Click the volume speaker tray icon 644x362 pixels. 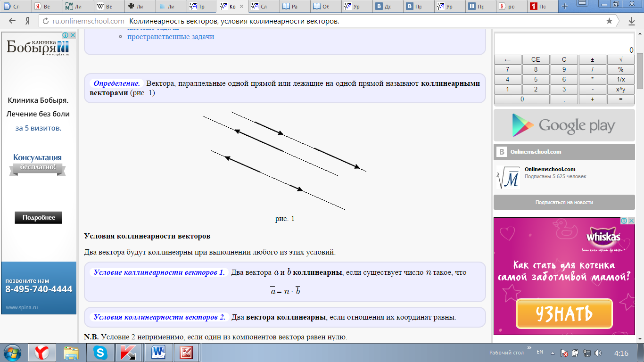coord(598,353)
